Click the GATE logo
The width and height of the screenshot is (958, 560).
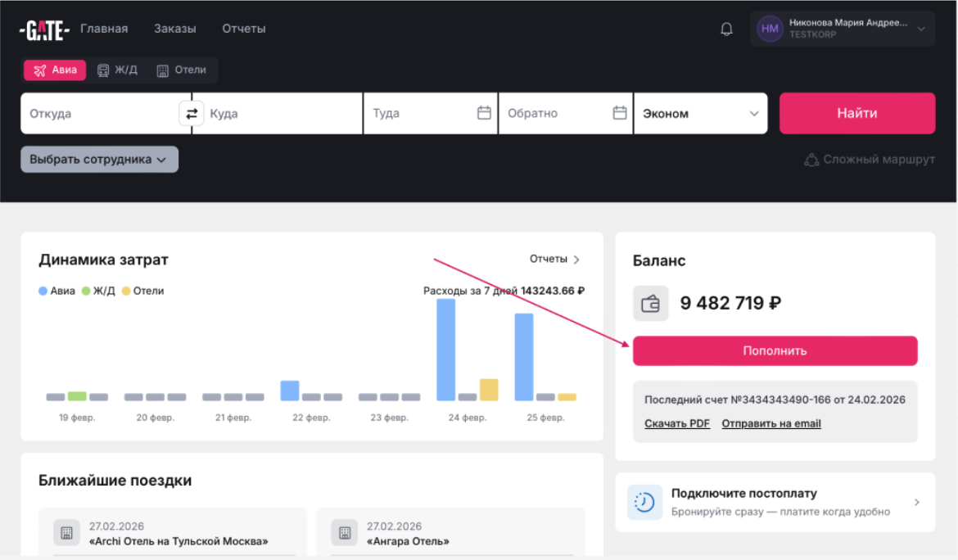pos(44,29)
